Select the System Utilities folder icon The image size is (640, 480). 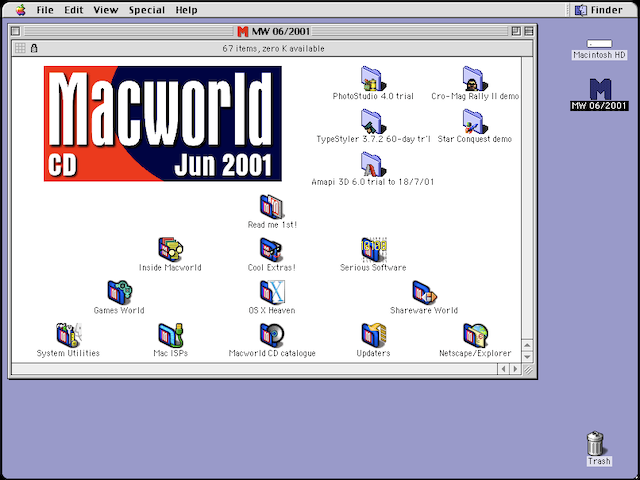69,336
